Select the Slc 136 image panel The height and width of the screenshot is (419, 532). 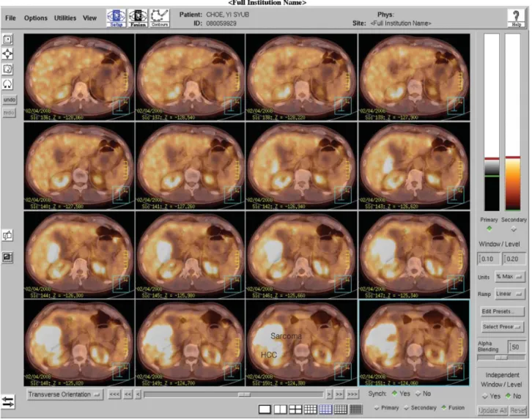click(78, 77)
